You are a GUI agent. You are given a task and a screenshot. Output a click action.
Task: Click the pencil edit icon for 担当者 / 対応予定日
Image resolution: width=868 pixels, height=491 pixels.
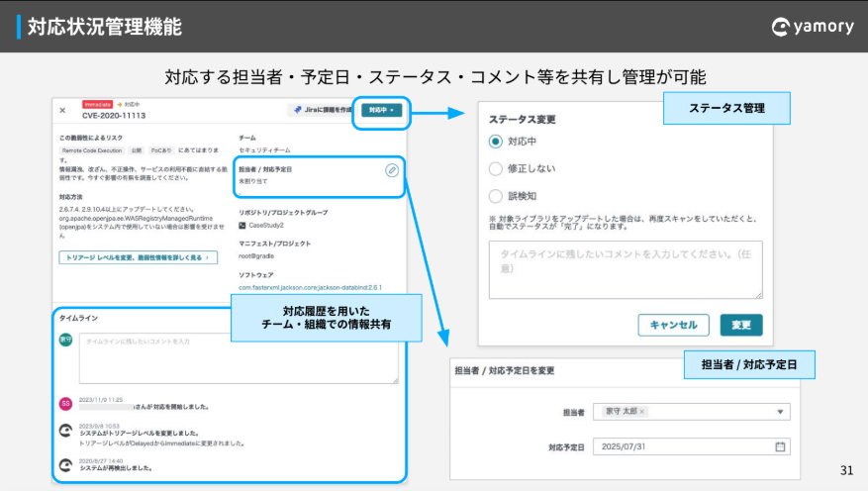392,170
